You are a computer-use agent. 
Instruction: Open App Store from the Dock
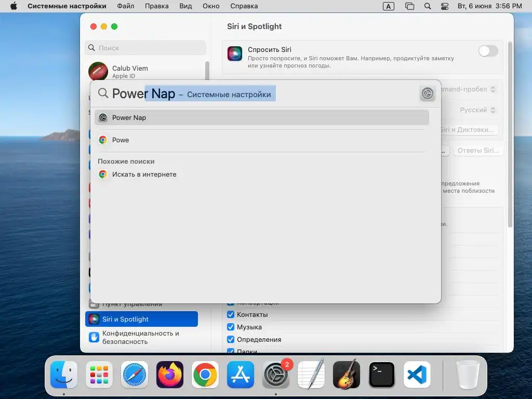(x=240, y=375)
